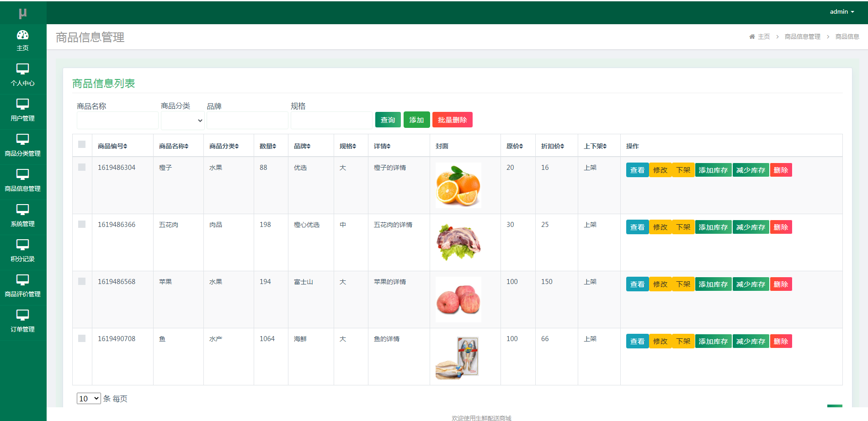Check the row checkbox for 鱼
The width and height of the screenshot is (868, 421).
[82, 338]
